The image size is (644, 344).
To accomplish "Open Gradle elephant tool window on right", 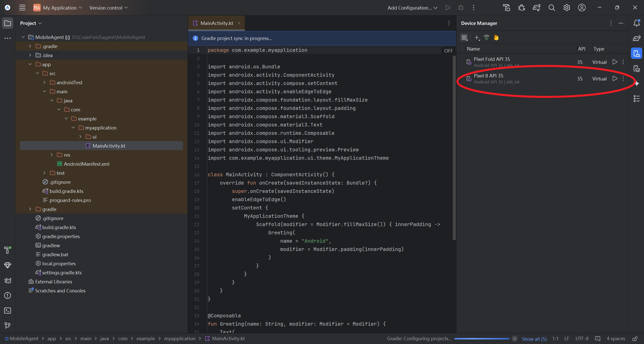I will point(637,38).
